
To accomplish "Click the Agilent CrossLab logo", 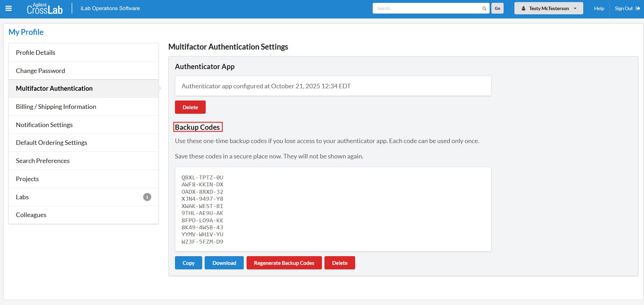I will (45, 9).
